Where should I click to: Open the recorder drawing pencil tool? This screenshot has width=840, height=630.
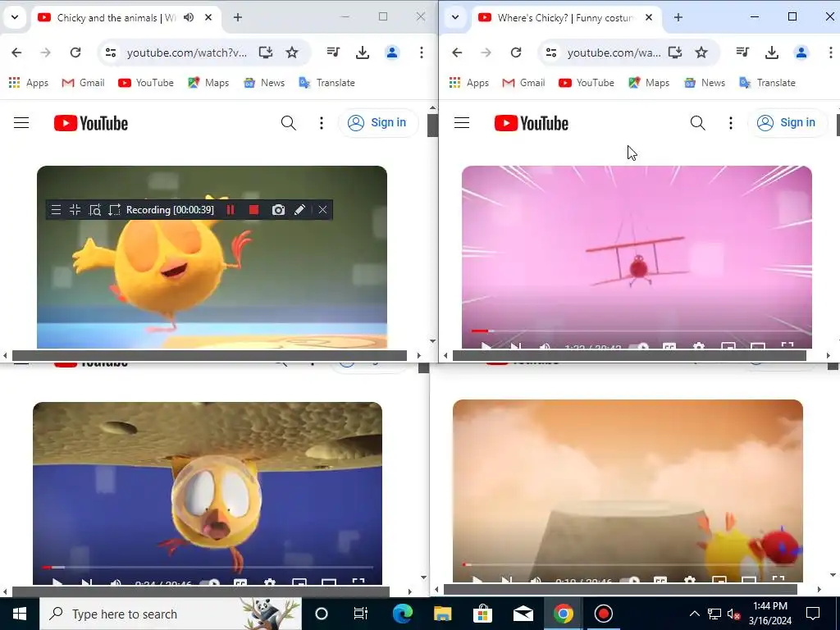[x=300, y=210]
